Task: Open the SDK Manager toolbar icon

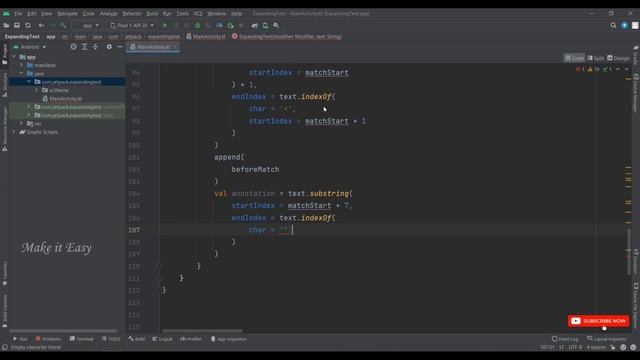Action: pyautogui.click(x=276, y=25)
